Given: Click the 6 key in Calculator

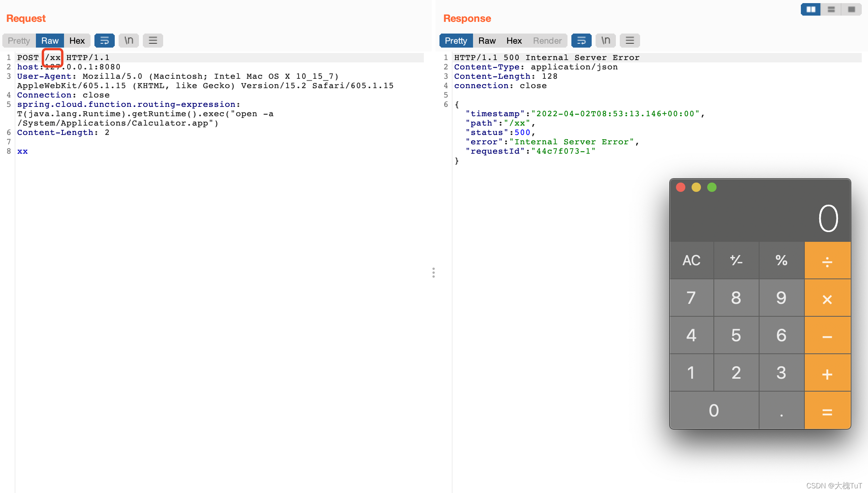Looking at the screenshot, I should coord(781,335).
